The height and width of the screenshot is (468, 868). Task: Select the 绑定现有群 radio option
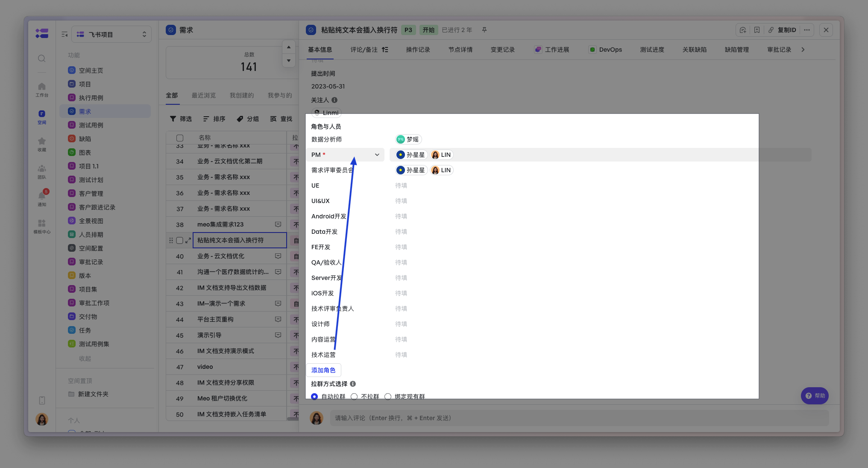coord(388,396)
